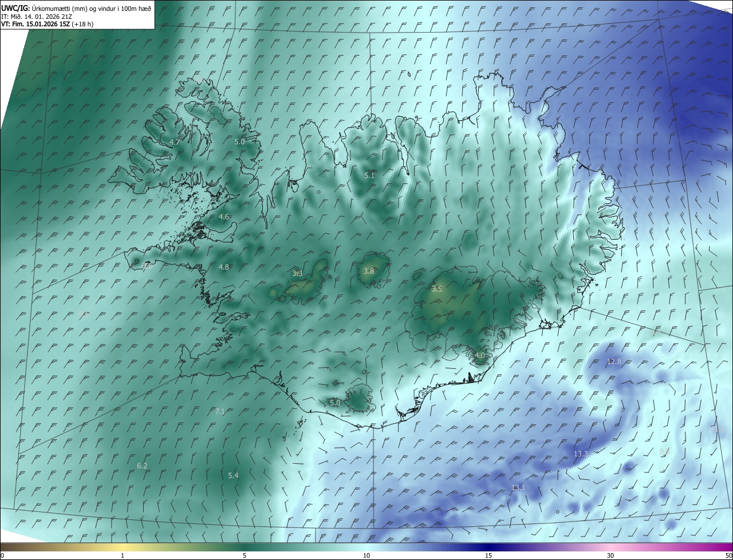733x560 pixels.
Task: Click the 13.3 precipitation value label
Action: coord(581,454)
